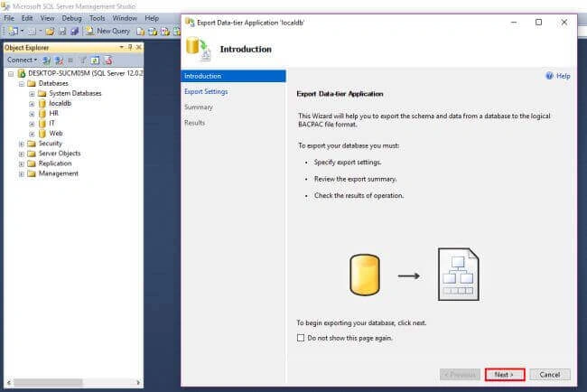The image size is (587, 392).
Task: Click the New Query toolbar button
Action: click(x=108, y=31)
